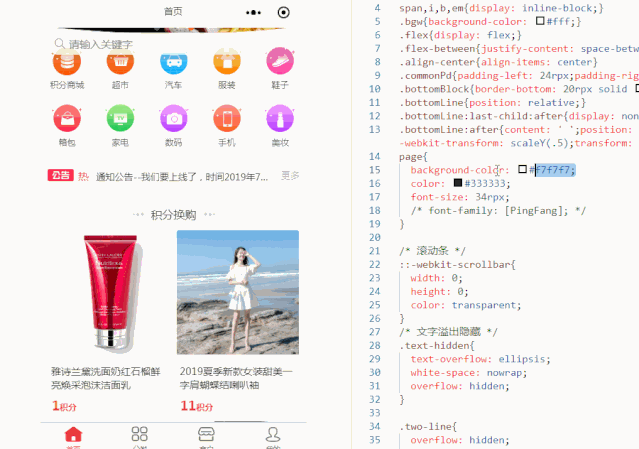The width and height of the screenshot is (639, 449).
Task: Open the 数码 camera category icon
Action: coord(174,119)
